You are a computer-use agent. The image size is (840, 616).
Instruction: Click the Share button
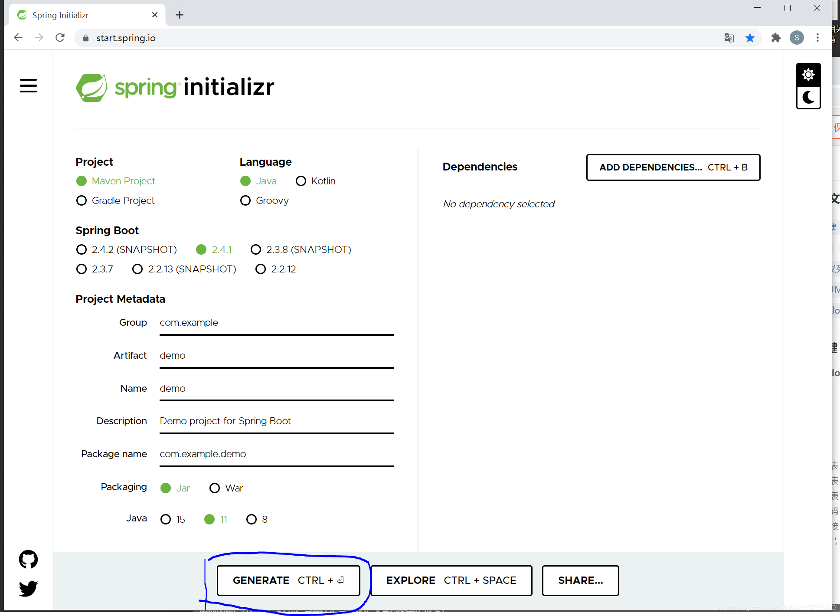pos(580,580)
